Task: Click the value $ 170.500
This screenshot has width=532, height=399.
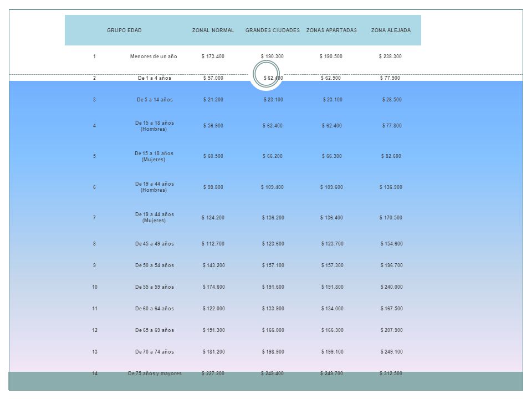Action: tap(391, 218)
